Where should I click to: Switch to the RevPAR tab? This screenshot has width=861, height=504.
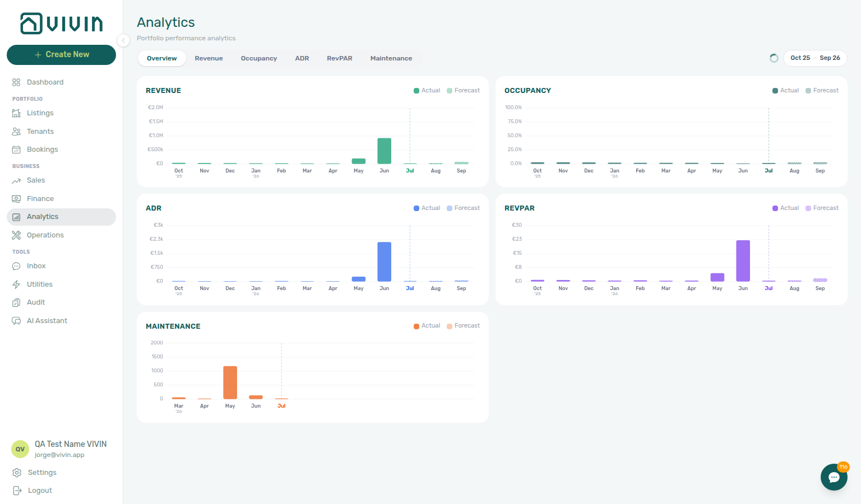pos(340,58)
